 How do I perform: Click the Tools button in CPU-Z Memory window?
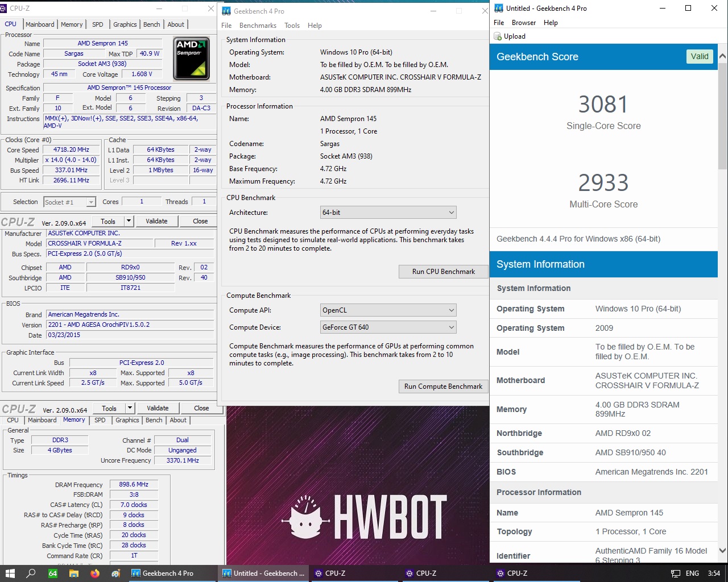(109, 408)
